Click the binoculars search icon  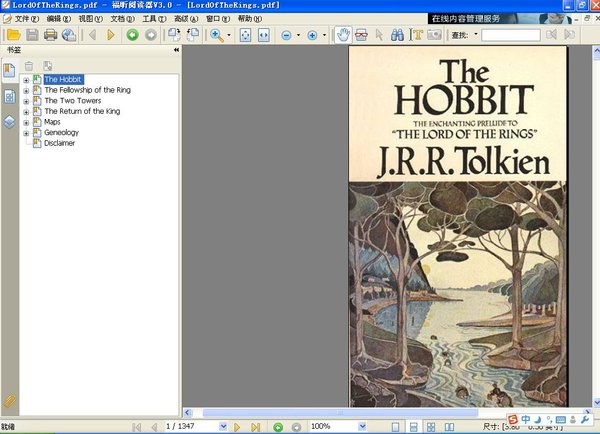tap(396, 35)
